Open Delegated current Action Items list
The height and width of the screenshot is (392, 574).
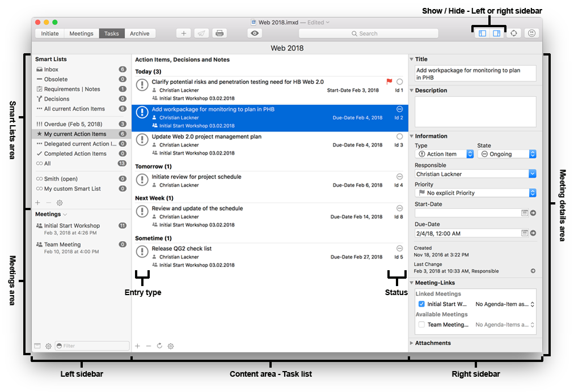(x=81, y=144)
